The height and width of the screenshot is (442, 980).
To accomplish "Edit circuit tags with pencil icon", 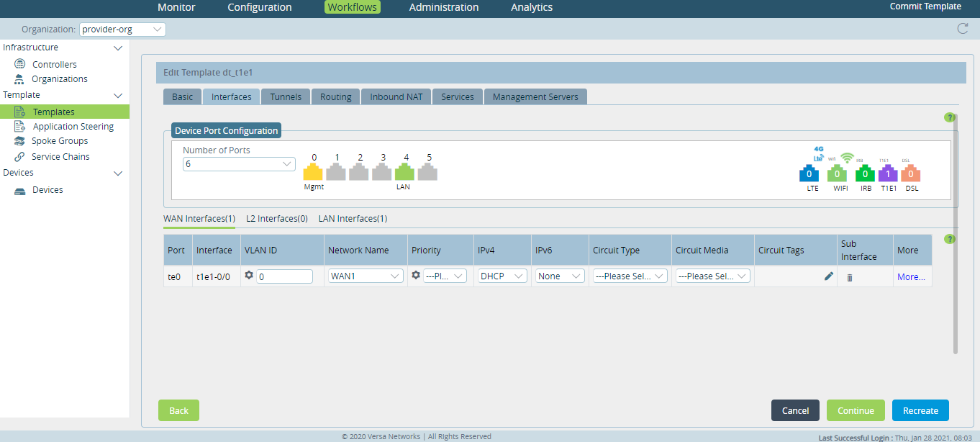I will 829,276.
